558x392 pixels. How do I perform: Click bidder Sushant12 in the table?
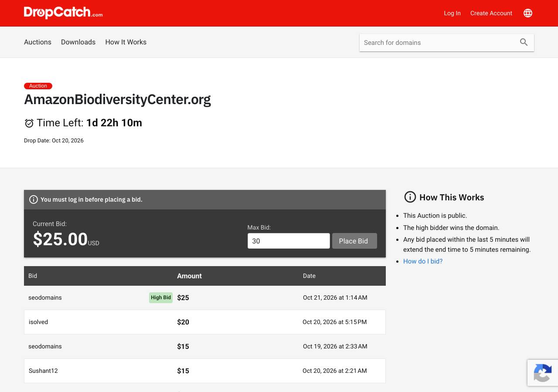coord(43,371)
